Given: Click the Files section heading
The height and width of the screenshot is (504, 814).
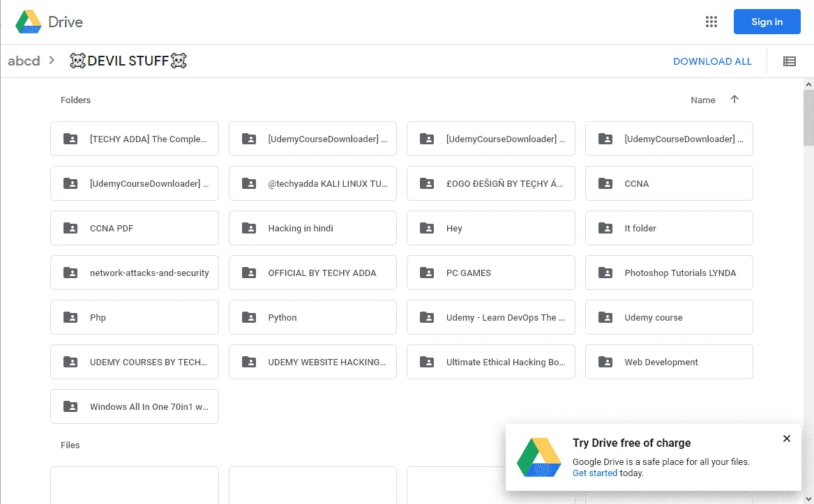Looking at the screenshot, I should click(x=70, y=445).
